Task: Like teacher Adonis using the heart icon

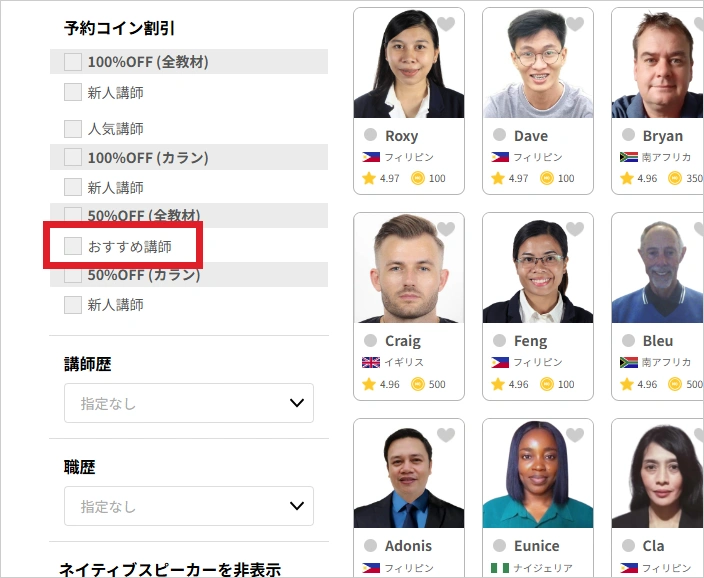Action: pos(446,435)
